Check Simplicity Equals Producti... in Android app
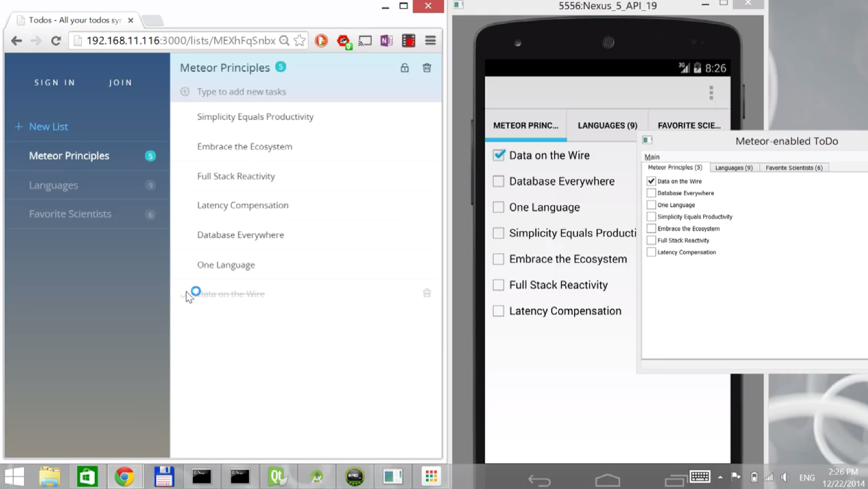The image size is (868, 489). 498,233
